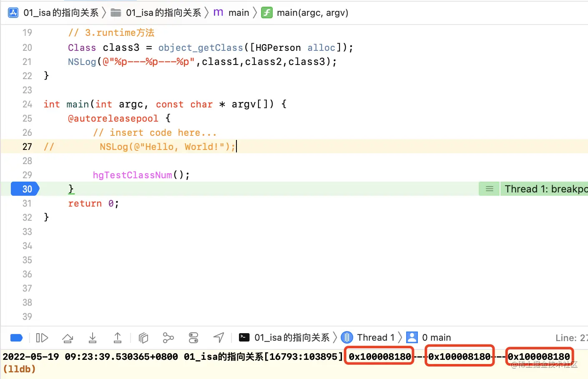
Task: Click the Step Out debug icon
Action: 118,338
